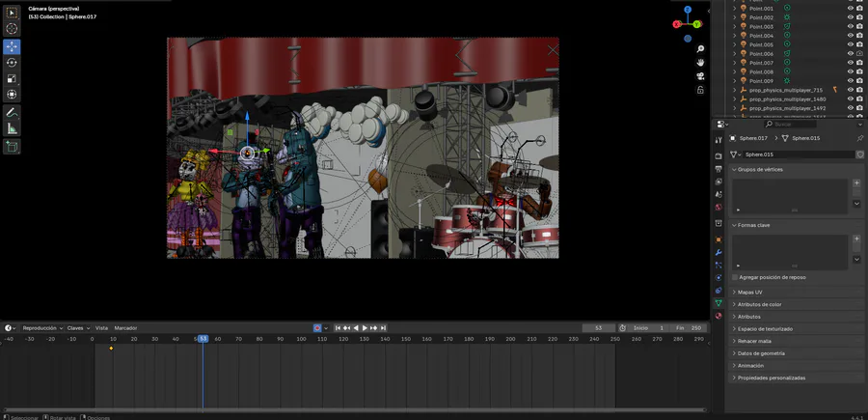Open the Tool properties tab

click(x=719, y=140)
